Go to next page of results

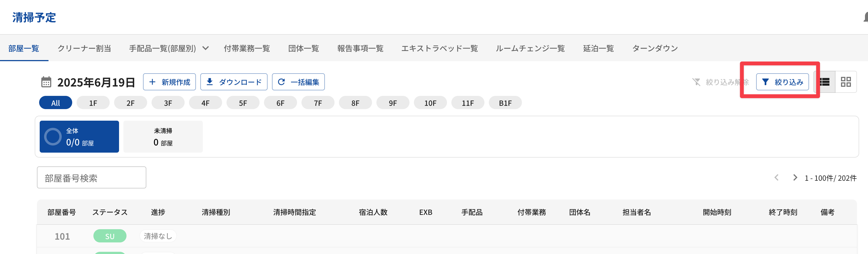(795, 177)
